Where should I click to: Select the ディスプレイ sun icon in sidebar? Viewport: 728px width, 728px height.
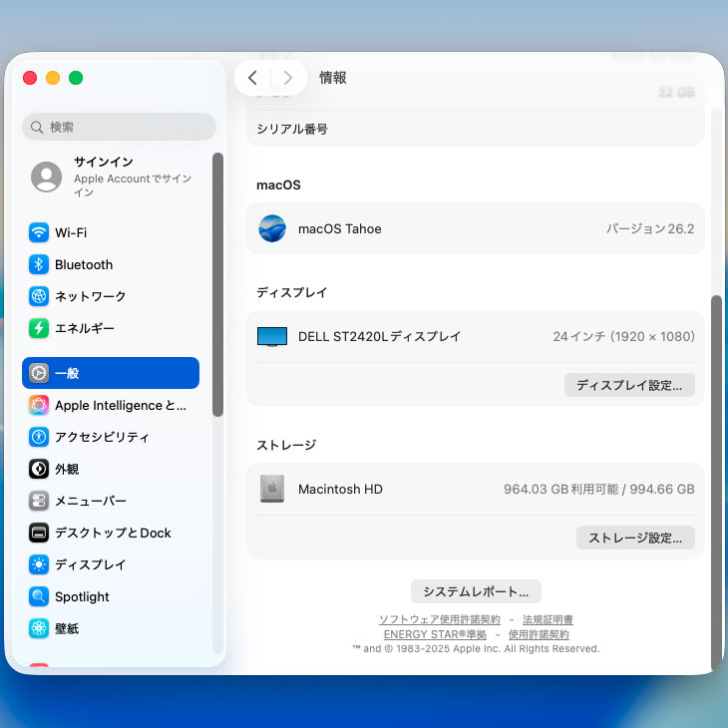(39, 564)
